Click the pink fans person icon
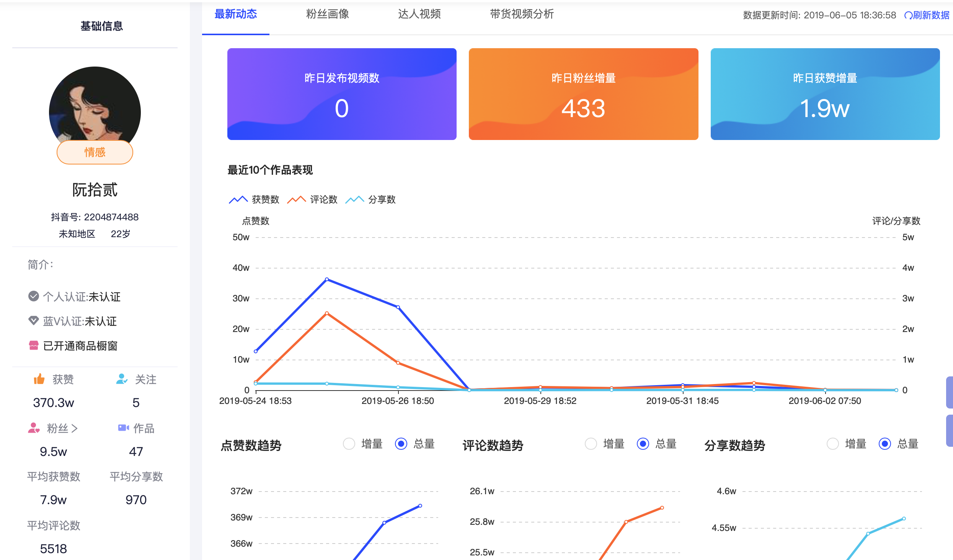The height and width of the screenshot is (560, 953). pos(34,428)
